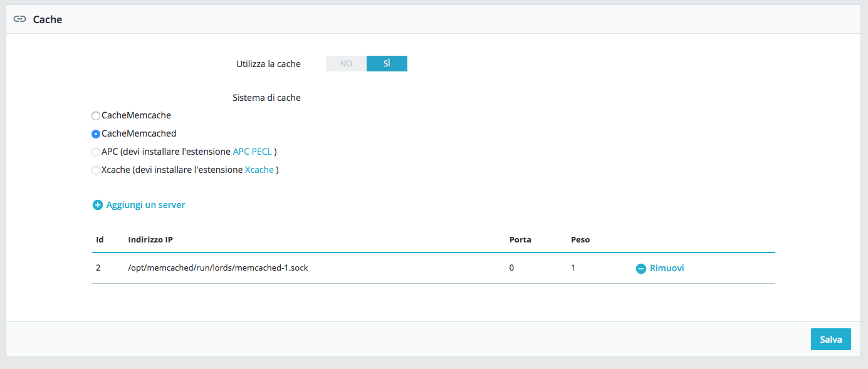This screenshot has width=868, height=369.
Task: Click the Utilizza la cache label
Action: (x=268, y=64)
